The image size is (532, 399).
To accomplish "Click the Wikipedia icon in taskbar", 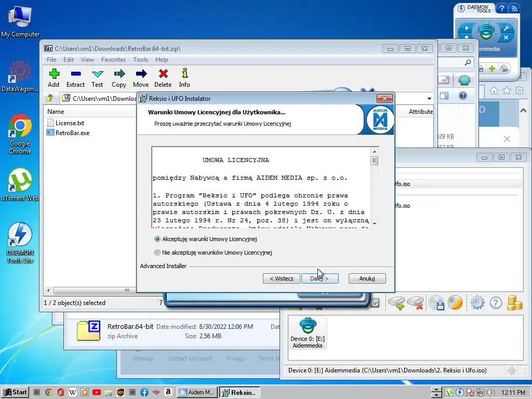I will click(73, 392).
